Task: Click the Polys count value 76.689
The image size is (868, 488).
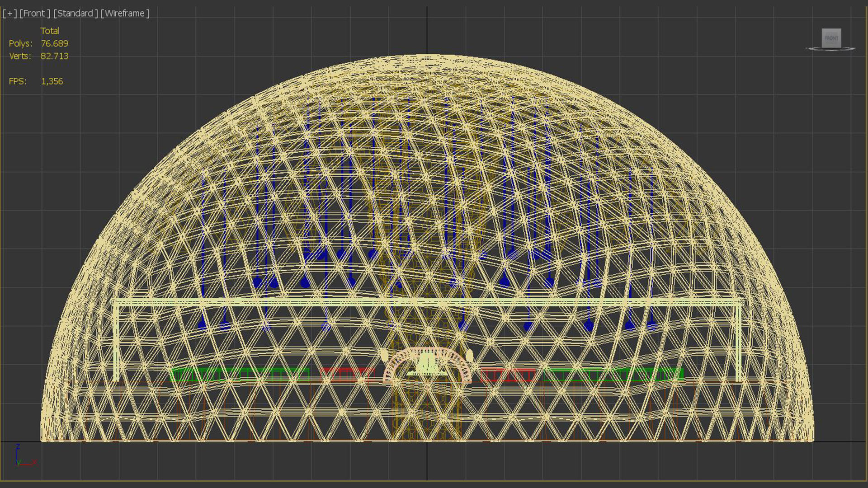Action: pos(55,43)
